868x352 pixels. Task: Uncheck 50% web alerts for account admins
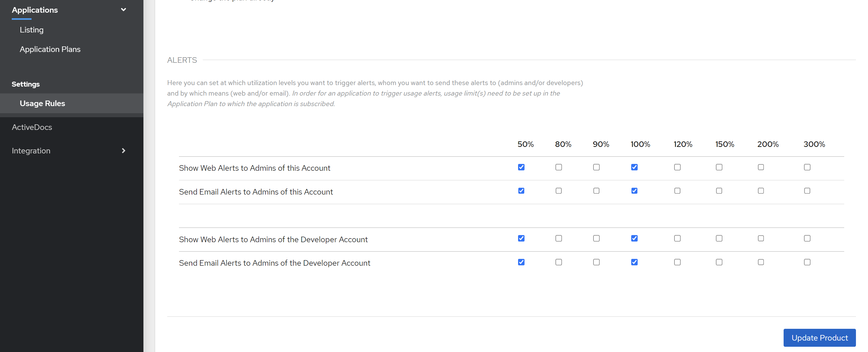click(x=521, y=167)
